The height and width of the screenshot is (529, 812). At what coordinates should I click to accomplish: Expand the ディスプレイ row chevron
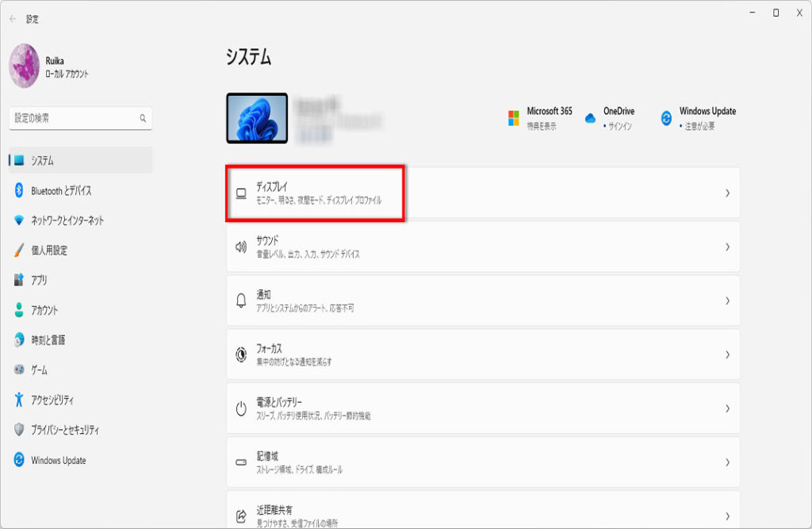pyautogui.click(x=726, y=193)
